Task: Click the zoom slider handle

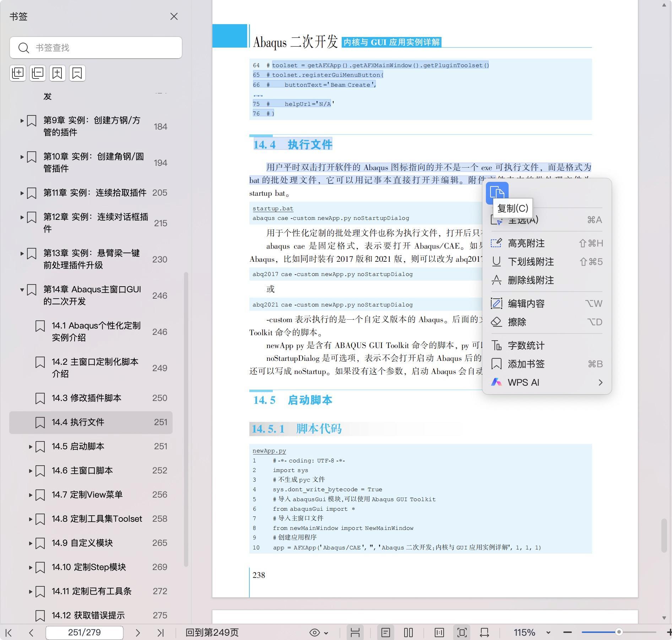Action: pos(619,632)
